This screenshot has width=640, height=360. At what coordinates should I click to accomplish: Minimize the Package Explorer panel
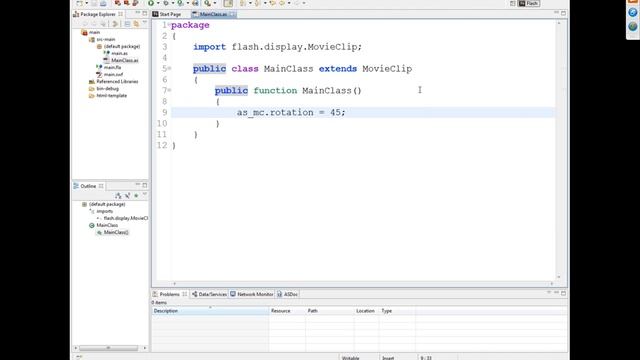tap(138, 13)
